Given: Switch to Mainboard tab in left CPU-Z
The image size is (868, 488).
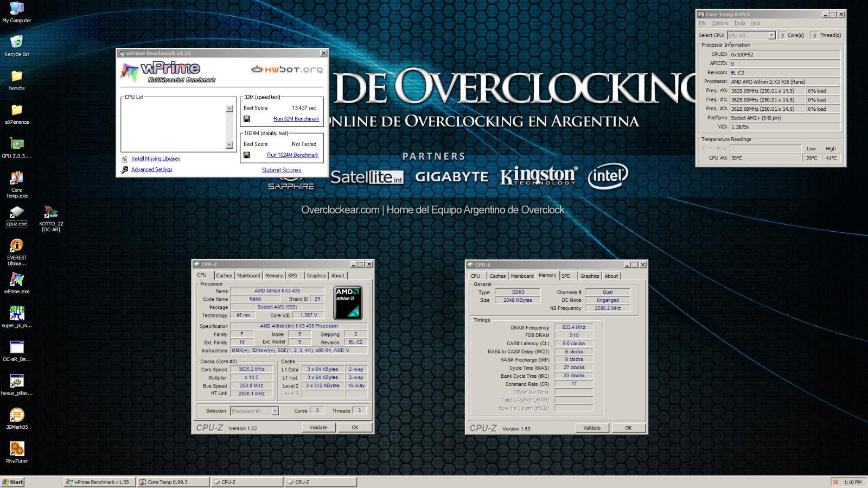Looking at the screenshot, I should pyautogui.click(x=248, y=276).
